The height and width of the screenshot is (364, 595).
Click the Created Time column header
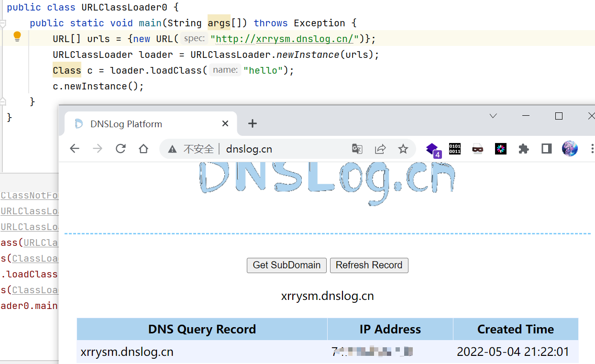(516, 329)
